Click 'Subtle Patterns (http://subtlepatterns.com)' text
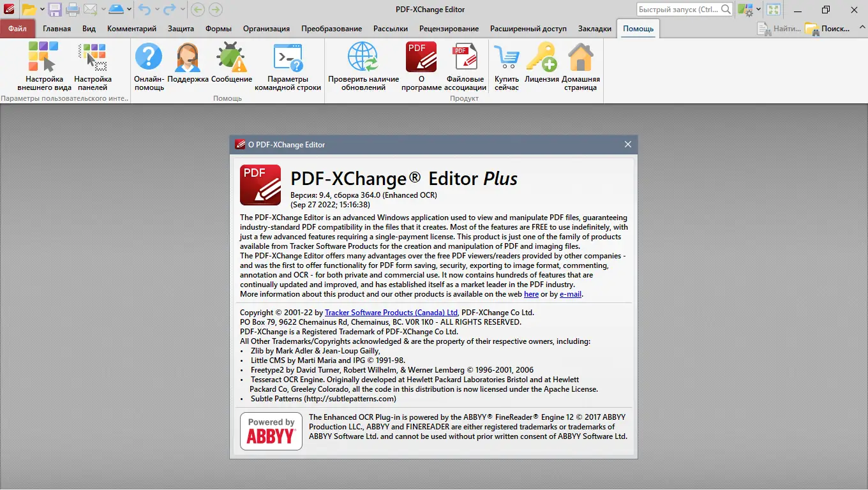The height and width of the screenshot is (490, 868). [324, 399]
